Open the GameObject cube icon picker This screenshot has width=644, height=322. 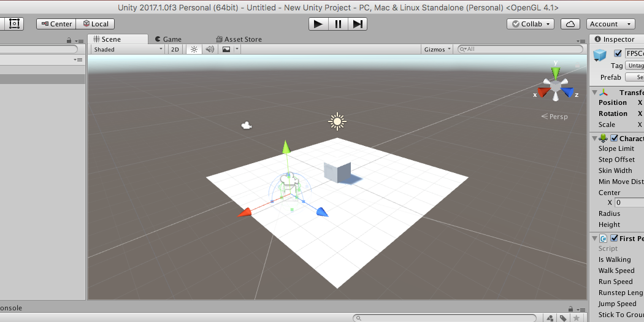click(x=600, y=55)
